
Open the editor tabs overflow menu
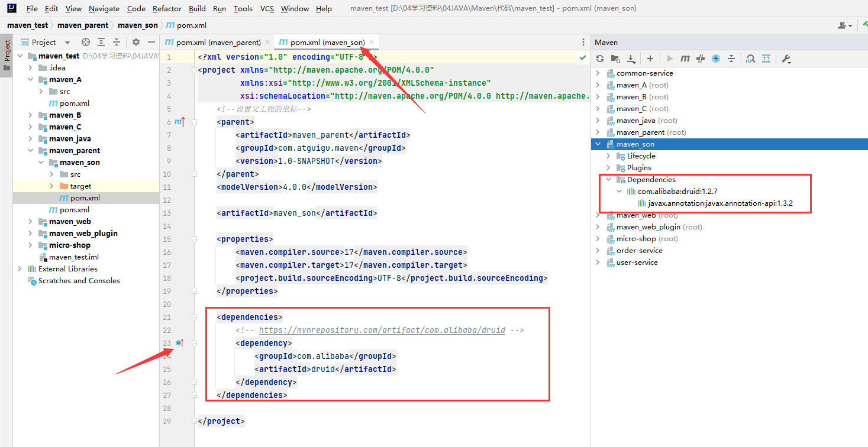[x=583, y=42]
